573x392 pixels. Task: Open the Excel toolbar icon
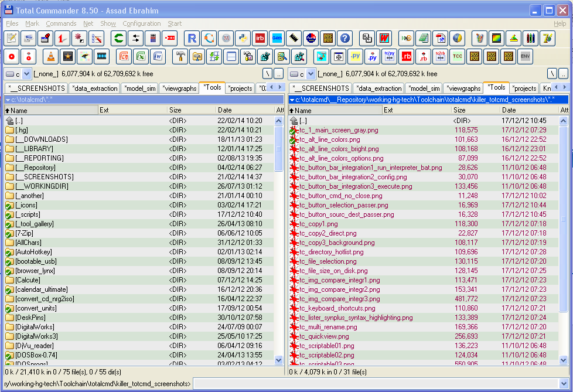[x=141, y=57]
